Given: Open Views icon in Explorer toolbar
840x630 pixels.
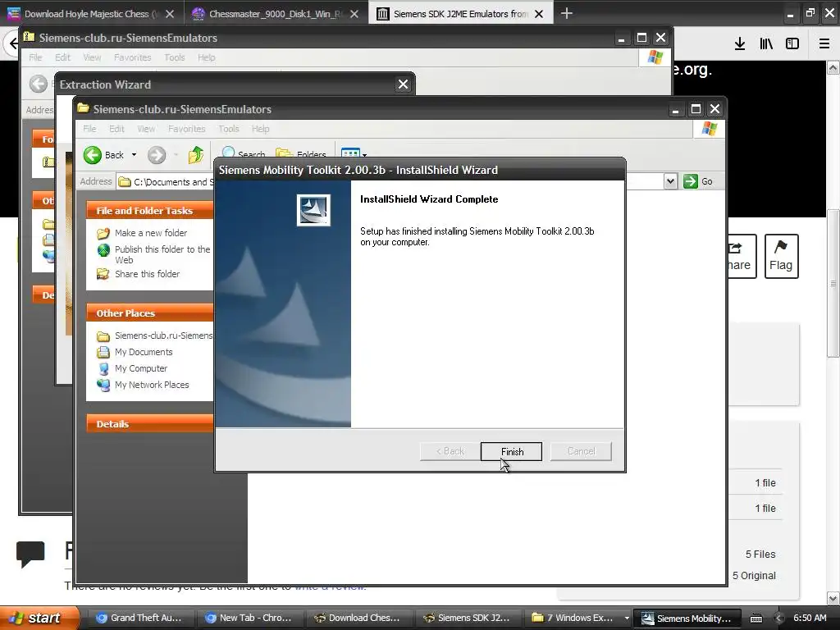Looking at the screenshot, I should coord(350,153).
